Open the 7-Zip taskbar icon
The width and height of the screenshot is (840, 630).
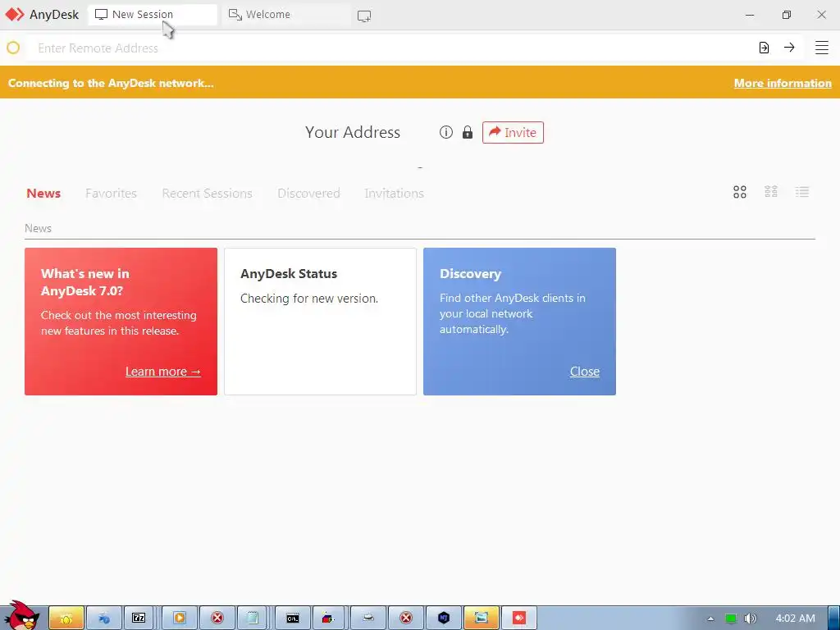[138, 619]
